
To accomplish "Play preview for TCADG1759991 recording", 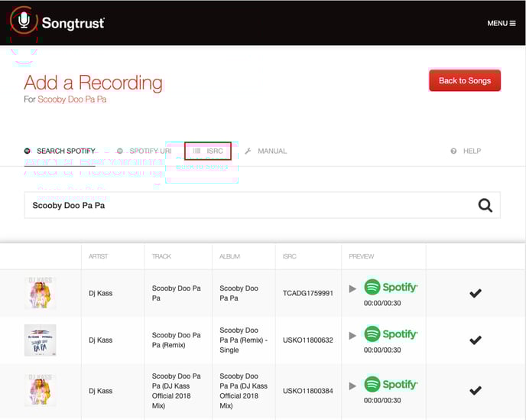I will pyautogui.click(x=352, y=288).
